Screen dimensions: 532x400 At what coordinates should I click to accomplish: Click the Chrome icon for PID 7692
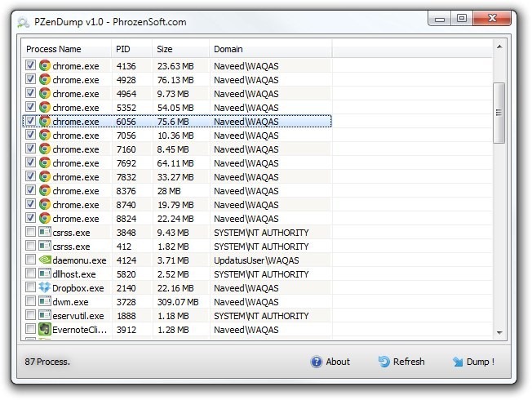click(x=45, y=162)
